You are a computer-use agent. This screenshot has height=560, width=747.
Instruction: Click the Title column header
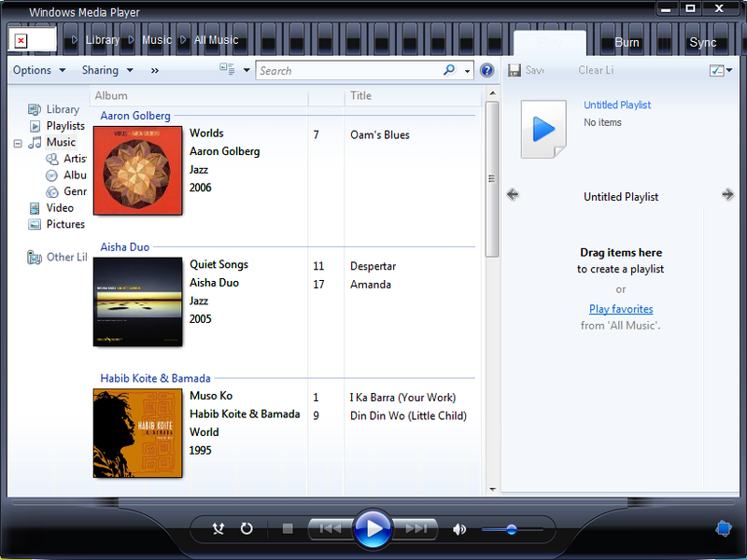click(413, 96)
